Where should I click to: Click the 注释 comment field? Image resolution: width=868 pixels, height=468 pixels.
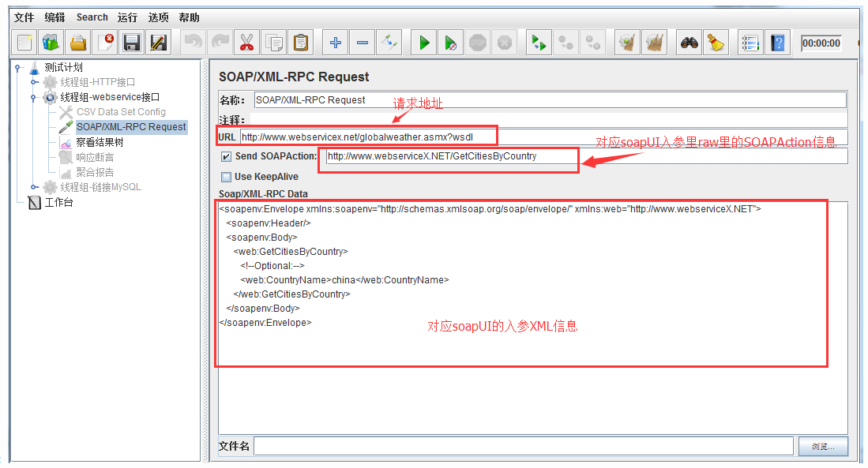[549, 120]
